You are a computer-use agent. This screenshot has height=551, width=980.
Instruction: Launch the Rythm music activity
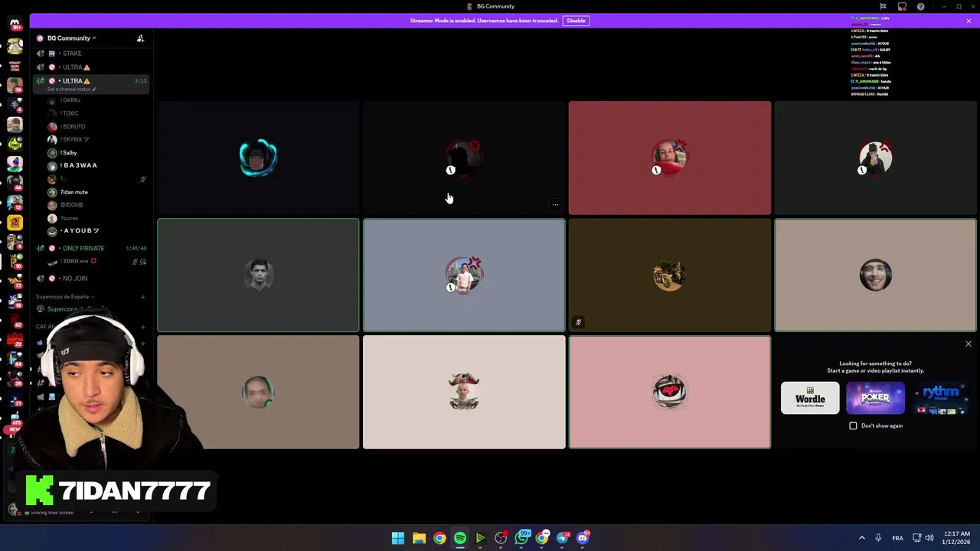pyautogui.click(x=941, y=398)
